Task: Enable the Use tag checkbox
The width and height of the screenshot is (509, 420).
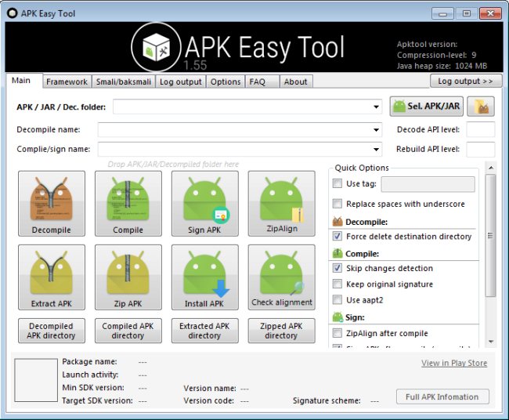Action: click(338, 184)
